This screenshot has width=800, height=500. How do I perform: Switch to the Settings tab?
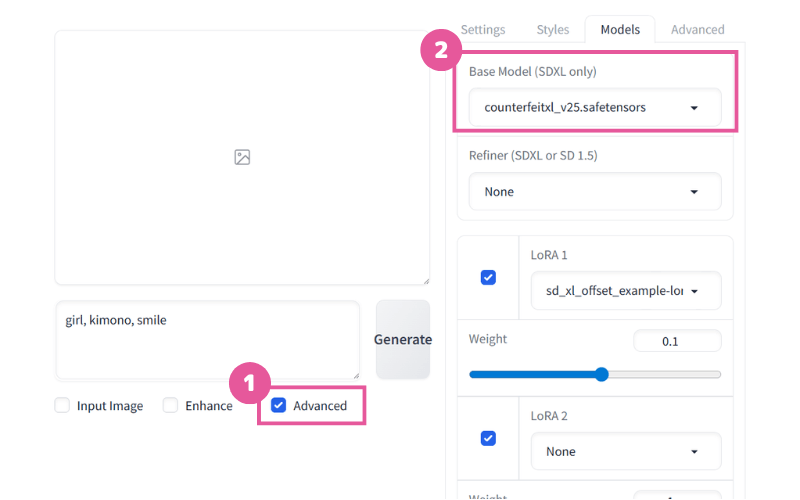(x=483, y=30)
